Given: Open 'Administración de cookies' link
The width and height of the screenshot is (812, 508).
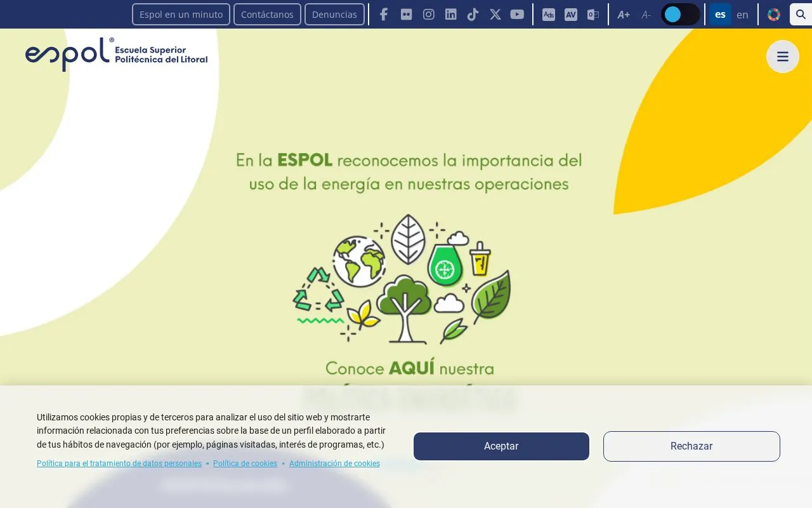Looking at the screenshot, I should coord(334,464).
